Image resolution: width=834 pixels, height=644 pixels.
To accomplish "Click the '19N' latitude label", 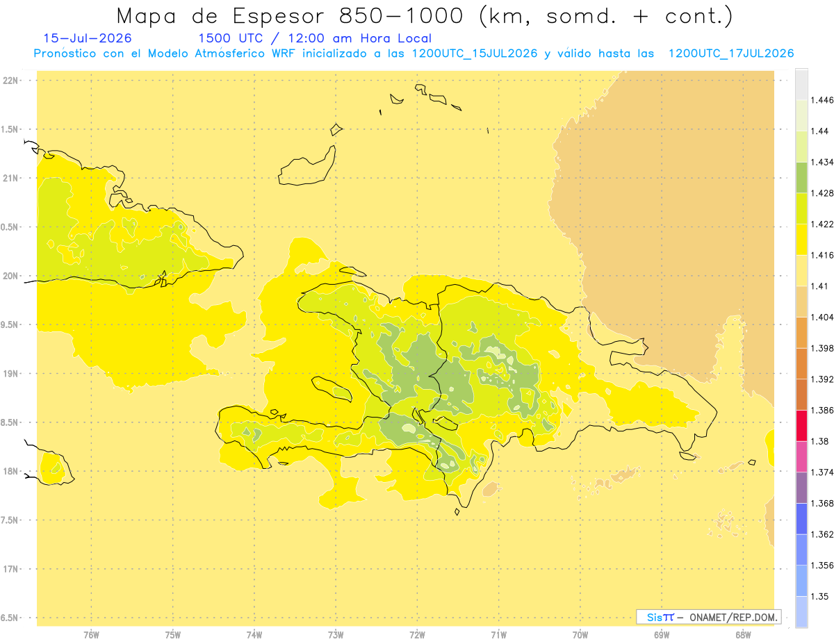I will point(12,374).
